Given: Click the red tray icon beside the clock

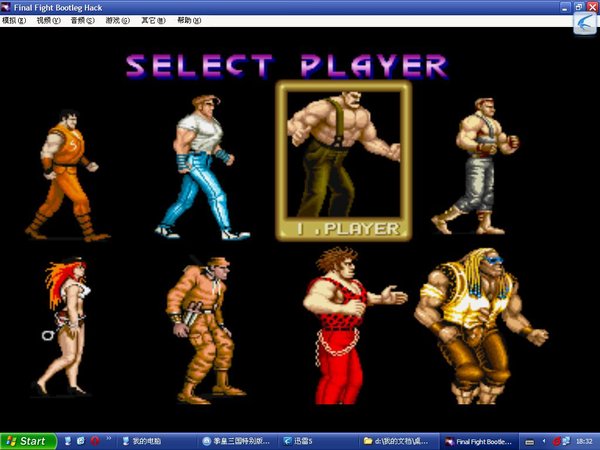Looking at the screenshot, I should pyautogui.click(x=557, y=442).
